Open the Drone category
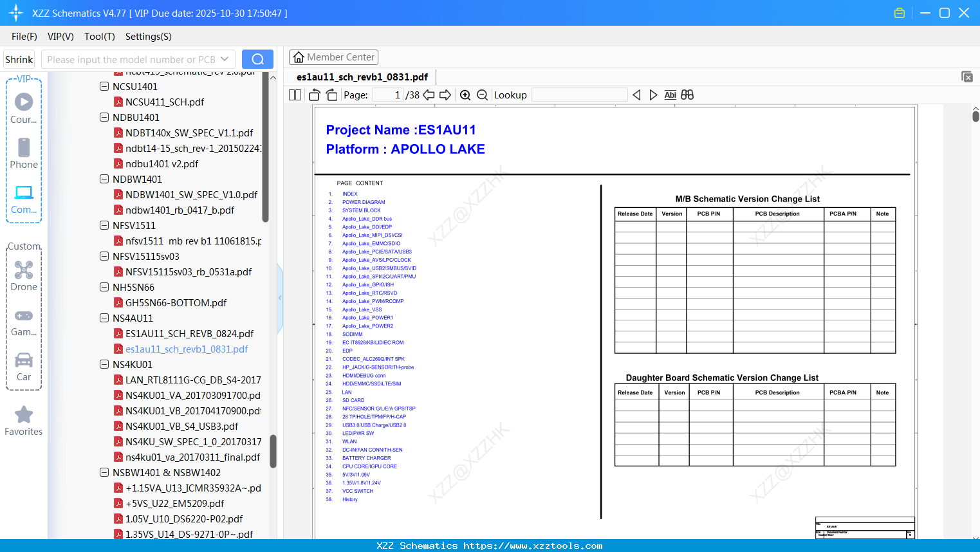The image size is (980, 552). point(24,275)
